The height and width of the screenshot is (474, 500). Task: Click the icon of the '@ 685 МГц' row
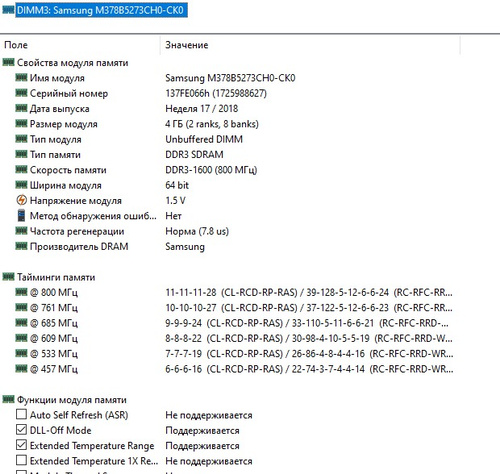21,323
